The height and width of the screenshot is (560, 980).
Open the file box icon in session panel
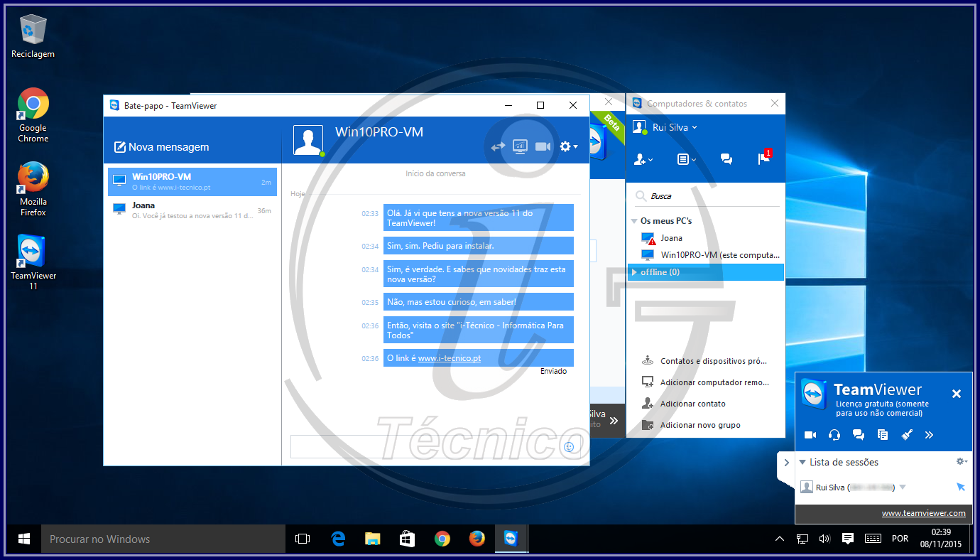pyautogui.click(x=882, y=434)
